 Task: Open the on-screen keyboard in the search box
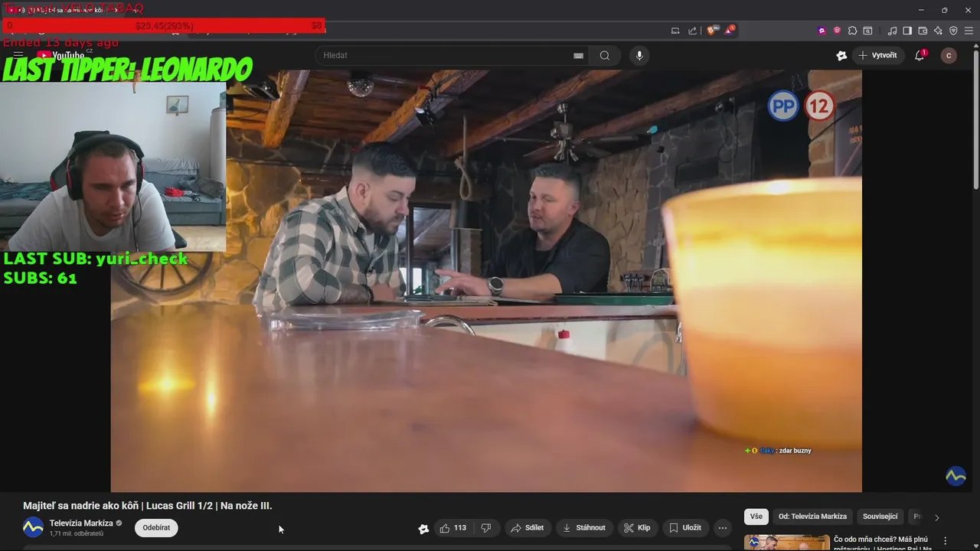click(x=578, y=55)
